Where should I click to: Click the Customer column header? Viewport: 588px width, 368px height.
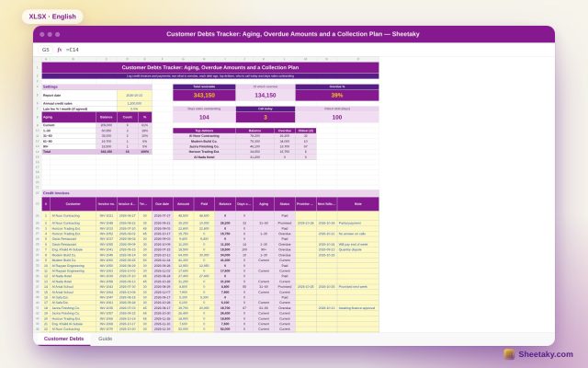click(x=73, y=204)
